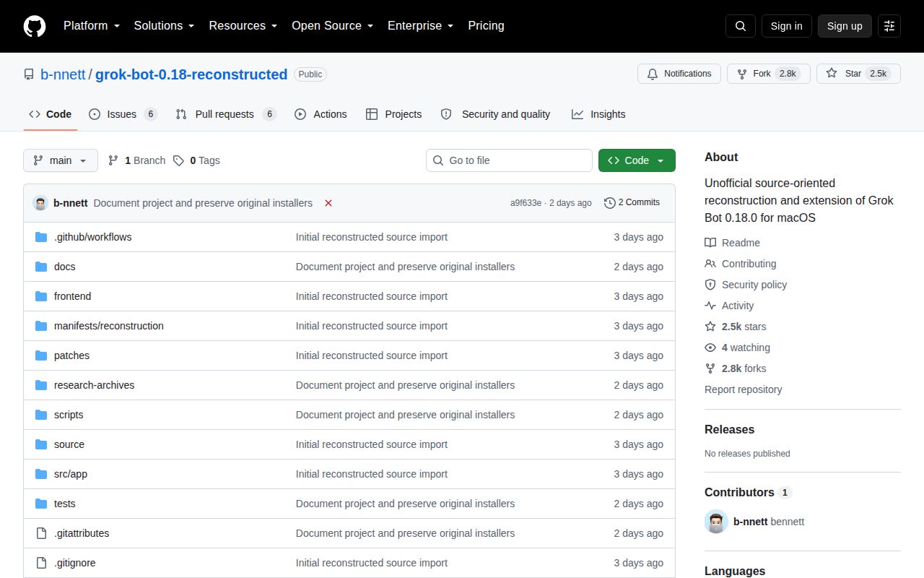Open the search magnifier button
This screenshot has width=924, height=578.
741,26
